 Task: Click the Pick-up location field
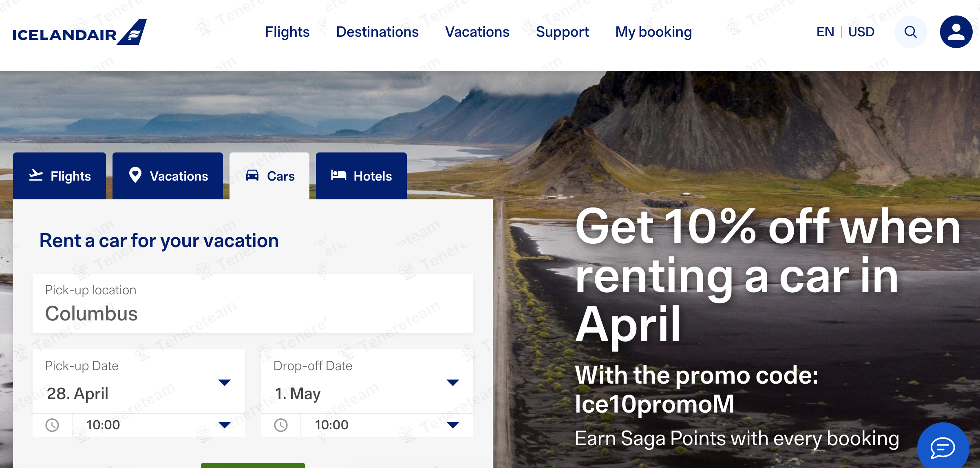(253, 304)
